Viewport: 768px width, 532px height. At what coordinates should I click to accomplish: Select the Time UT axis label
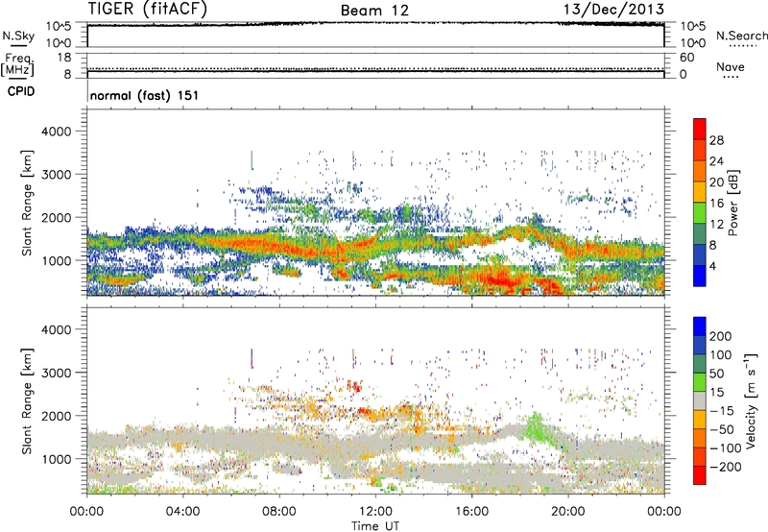[x=375, y=526]
